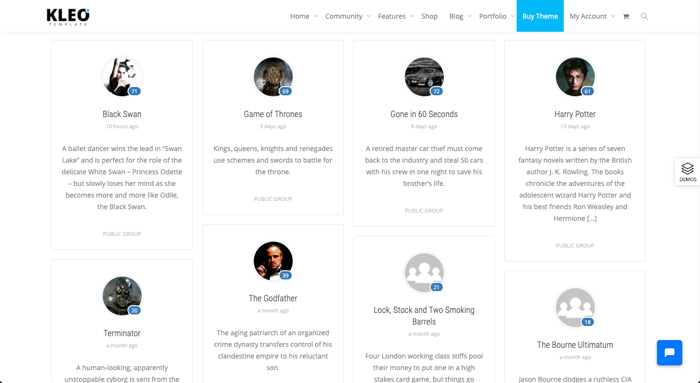Click the 71 member badge on Black Swan
Screen dimensions: 700x383
pyautogui.click(x=134, y=91)
